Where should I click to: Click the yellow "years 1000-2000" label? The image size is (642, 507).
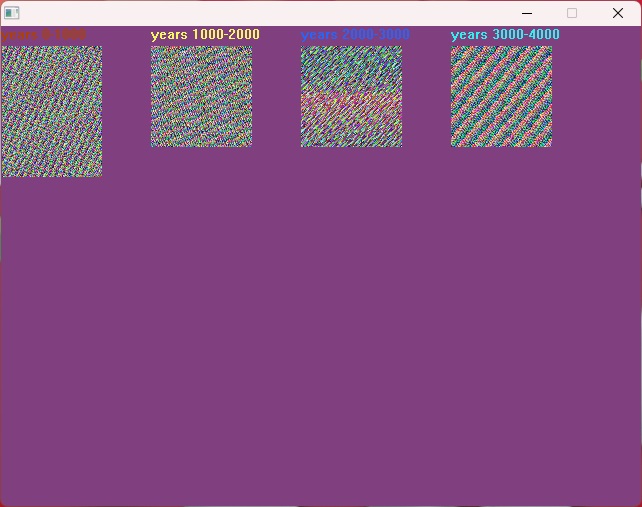click(x=205, y=34)
